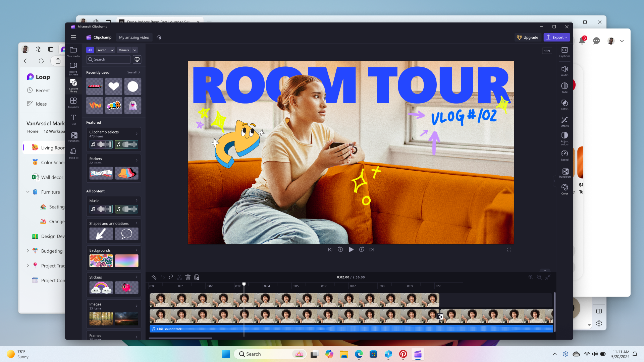The height and width of the screenshot is (362, 644).
Task: Click the timeline playhead marker
Action: (244, 284)
